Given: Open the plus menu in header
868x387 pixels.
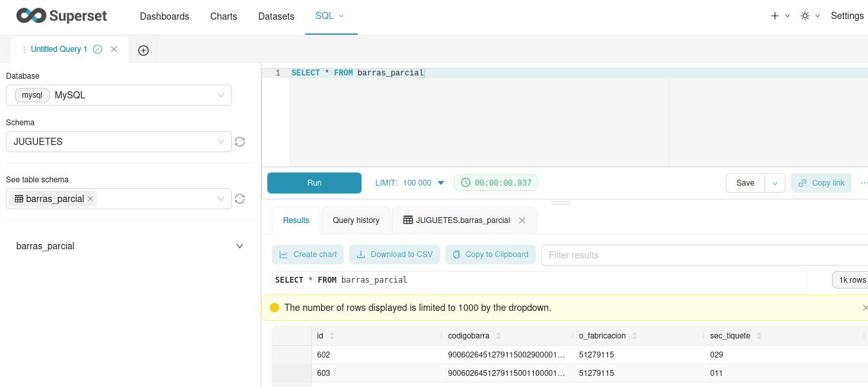Looking at the screenshot, I should point(780,16).
